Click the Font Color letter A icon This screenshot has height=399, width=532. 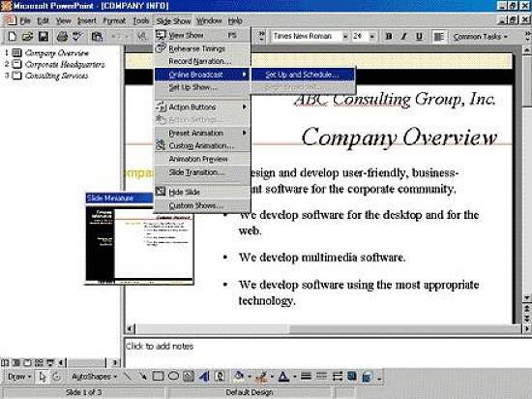tap(283, 376)
